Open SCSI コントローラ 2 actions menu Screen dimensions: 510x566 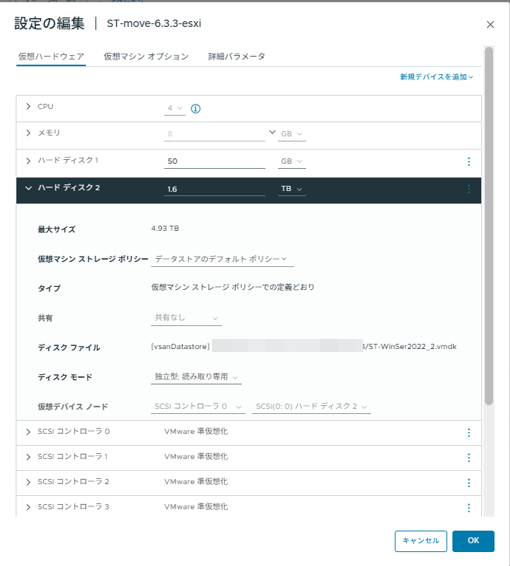(469, 483)
